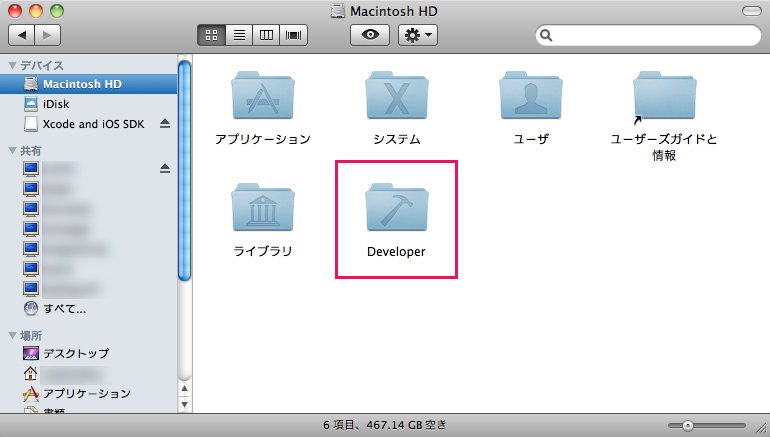Click the sidebar scroll up arrow
This screenshot has width=770, height=437.
185,389
